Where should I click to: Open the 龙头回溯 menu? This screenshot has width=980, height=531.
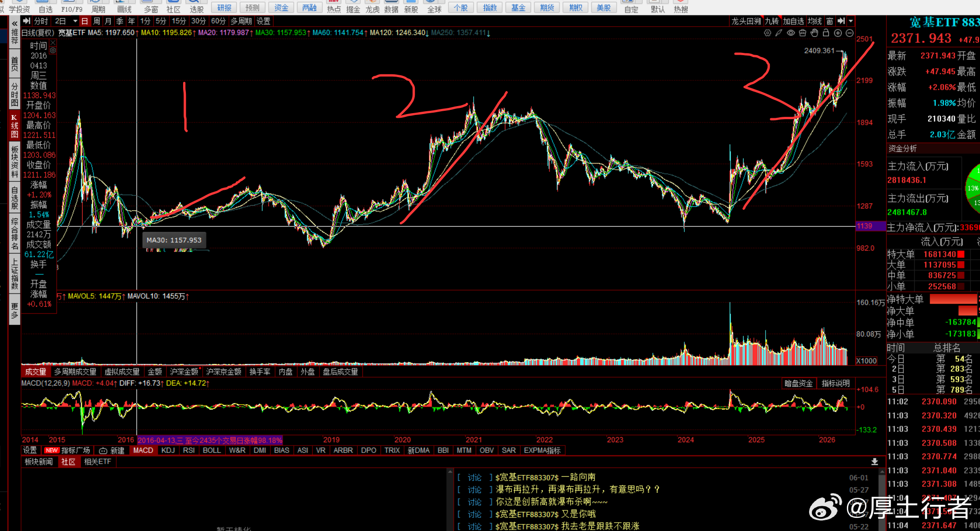click(x=746, y=21)
